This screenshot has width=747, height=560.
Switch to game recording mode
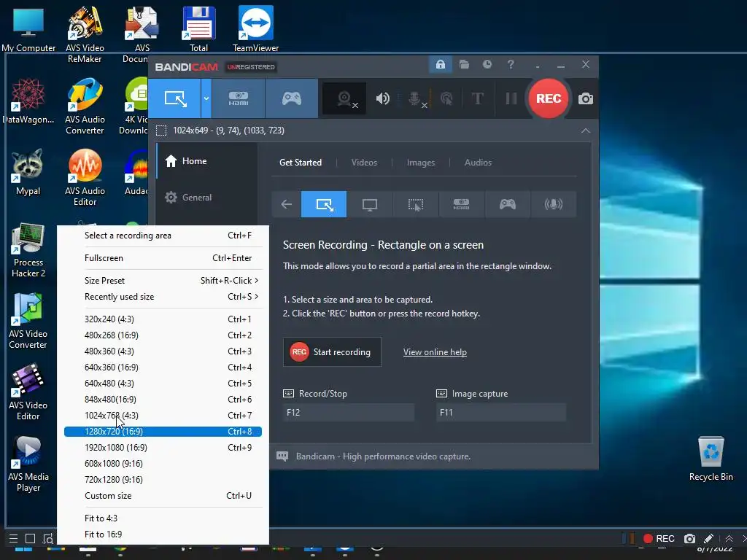(x=292, y=98)
